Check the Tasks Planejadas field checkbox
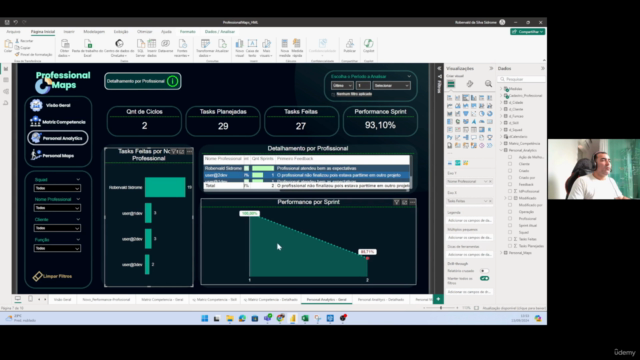This screenshot has width=640, height=360. tap(510, 246)
